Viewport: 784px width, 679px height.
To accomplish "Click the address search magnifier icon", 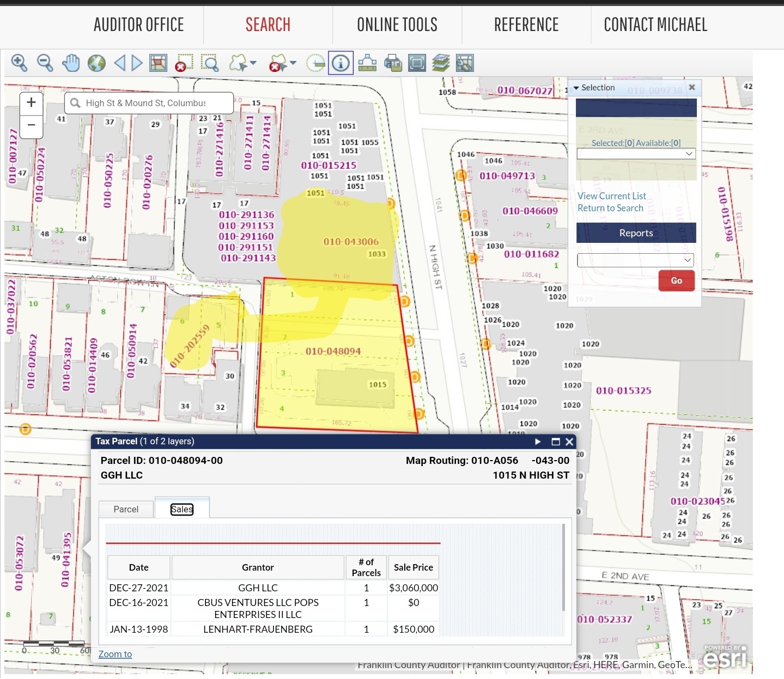I will point(75,103).
